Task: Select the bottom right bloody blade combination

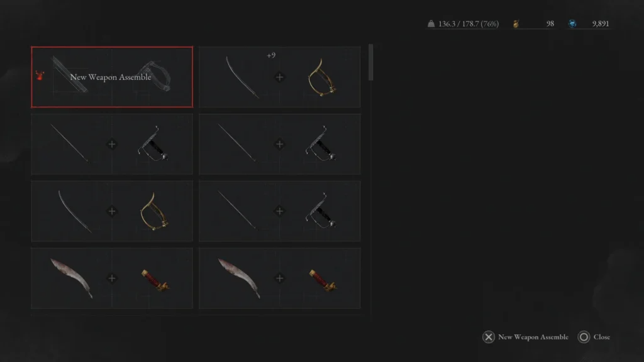Action: [279, 278]
